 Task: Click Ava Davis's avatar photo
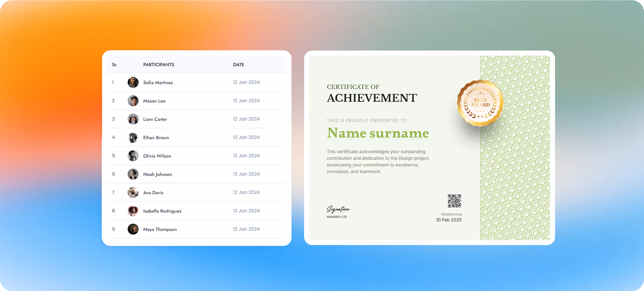(x=133, y=192)
